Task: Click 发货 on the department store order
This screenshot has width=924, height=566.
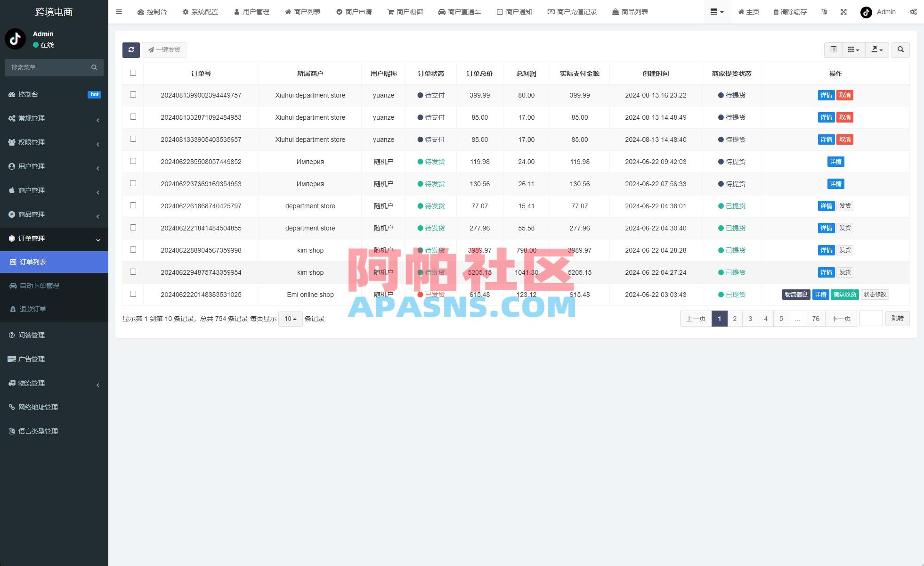Action: coord(845,206)
